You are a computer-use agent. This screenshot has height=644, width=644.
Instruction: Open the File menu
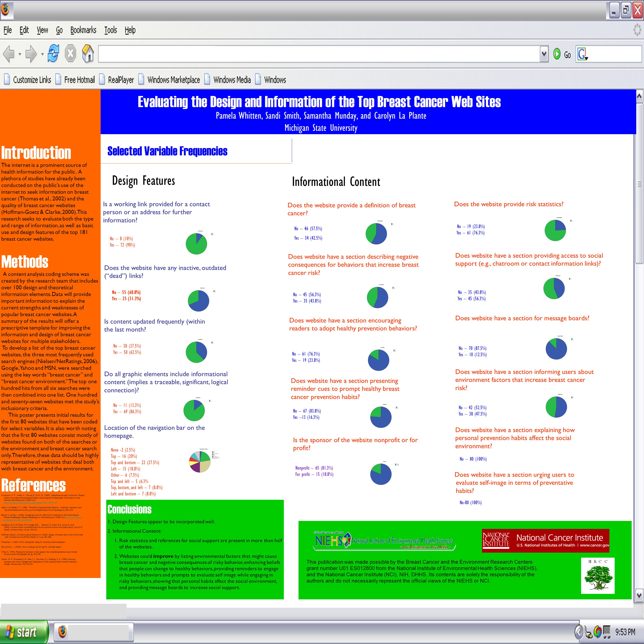coord(8,30)
